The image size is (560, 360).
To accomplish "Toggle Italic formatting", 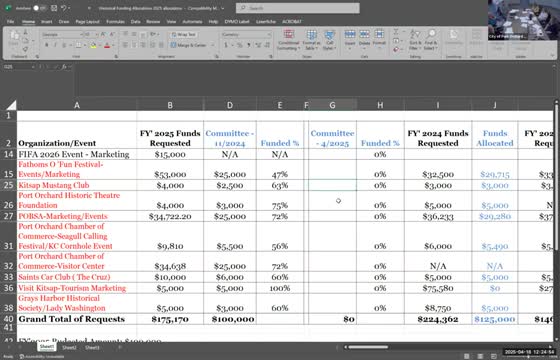I will coord(55,45).
